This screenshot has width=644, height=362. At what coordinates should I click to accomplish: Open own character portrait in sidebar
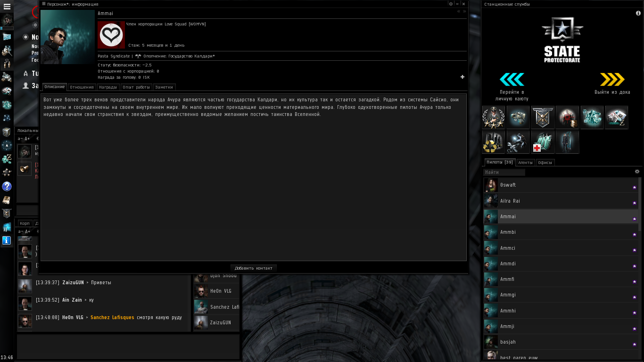pos(7,20)
